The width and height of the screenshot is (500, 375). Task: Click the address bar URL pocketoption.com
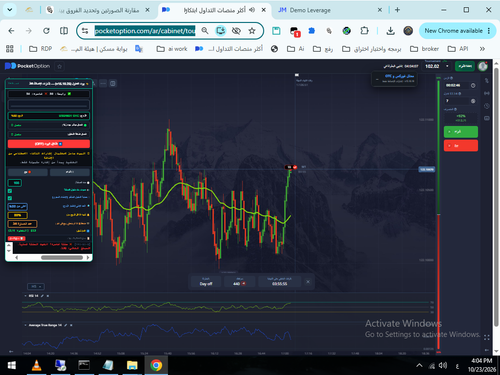145,31
